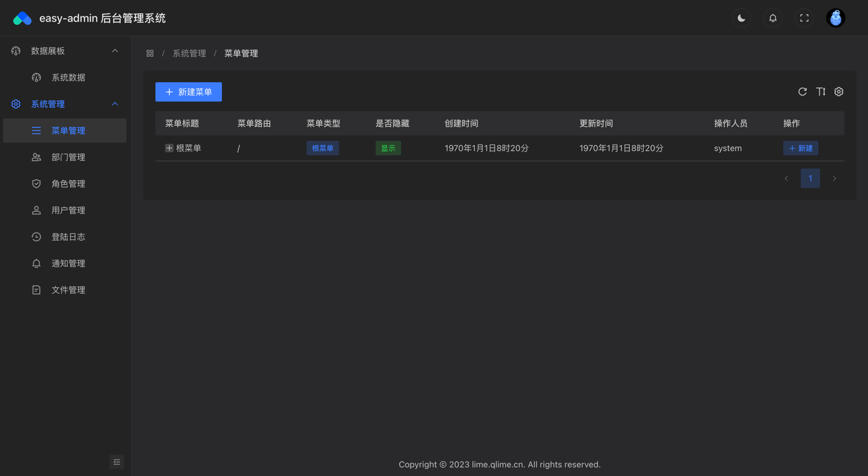Viewport: 868px width, 476px height.
Task: Toggle dark mode with the moon icon
Action: pos(741,18)
